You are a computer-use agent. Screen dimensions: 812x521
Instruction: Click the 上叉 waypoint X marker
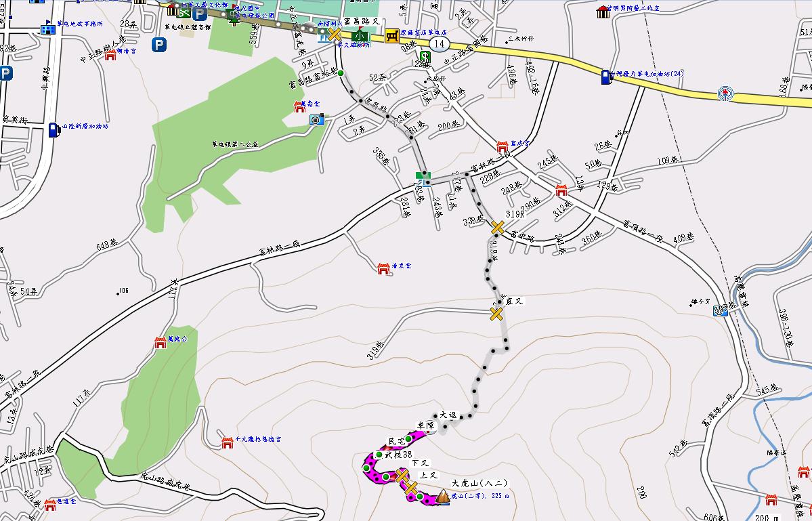tap(412, 488)
